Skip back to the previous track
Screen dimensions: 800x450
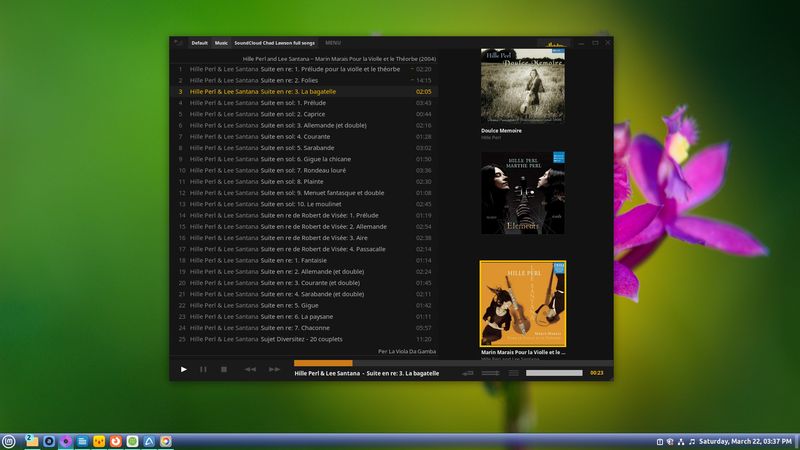[x=250, y=369]
